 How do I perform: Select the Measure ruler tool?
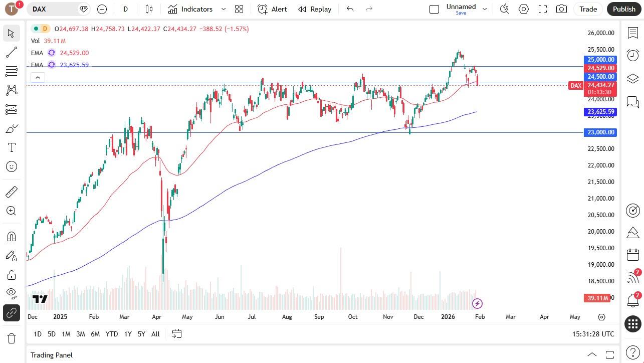(11, 192)
